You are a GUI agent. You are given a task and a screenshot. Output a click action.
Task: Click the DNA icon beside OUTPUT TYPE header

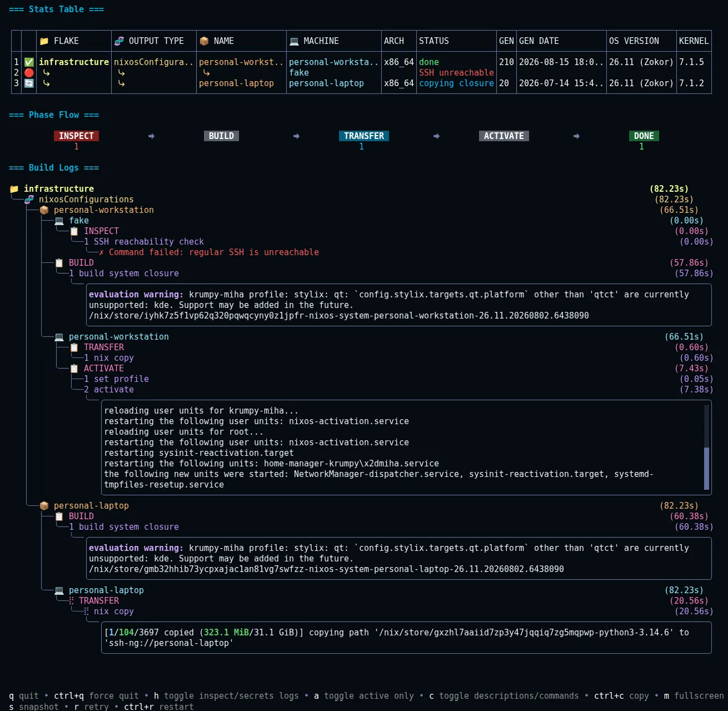119,41
